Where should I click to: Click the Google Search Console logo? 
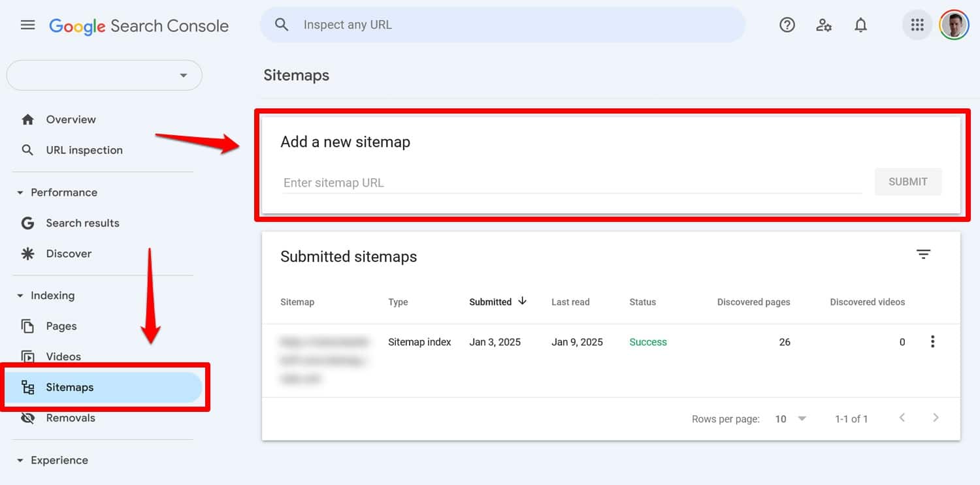tap(139, 26)
